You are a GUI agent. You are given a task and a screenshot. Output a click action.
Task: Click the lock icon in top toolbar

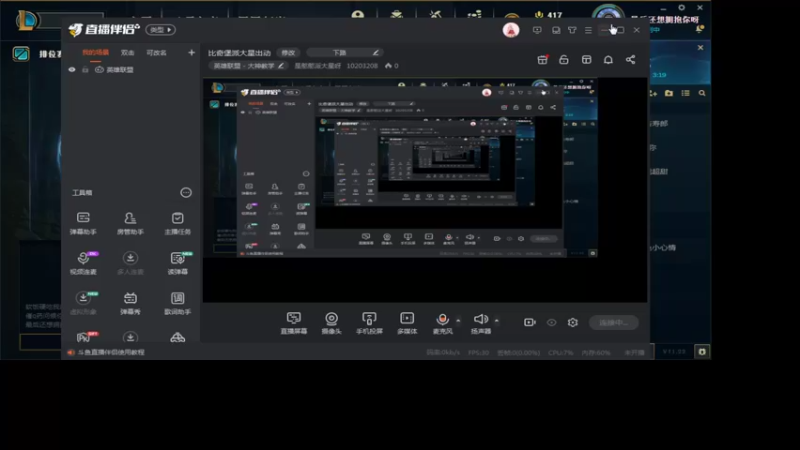[564, 60]
